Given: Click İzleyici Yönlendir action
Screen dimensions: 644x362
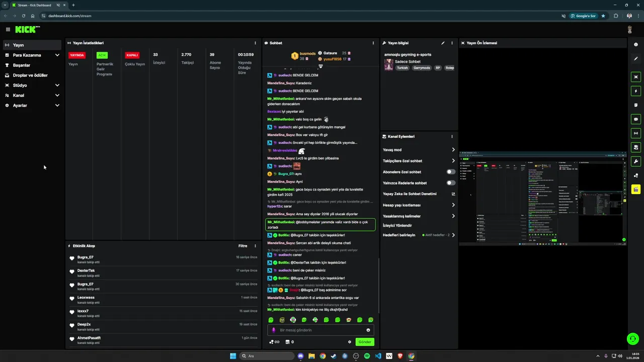Looking at the screenshot, I should point(397,226).
